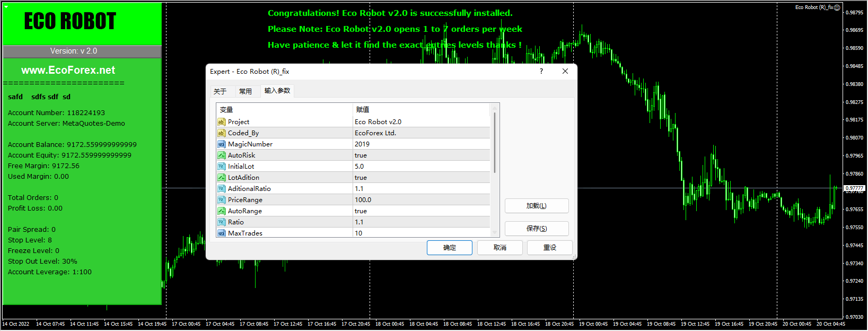Screen dimensions: 868x331
Task: Click the Account Server: MetaQuotes-Demo text
Action: (x=66, y=124)
